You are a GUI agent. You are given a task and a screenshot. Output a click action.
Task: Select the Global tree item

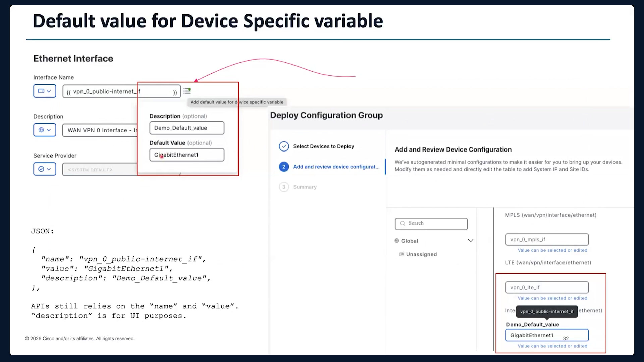(410, 241)
